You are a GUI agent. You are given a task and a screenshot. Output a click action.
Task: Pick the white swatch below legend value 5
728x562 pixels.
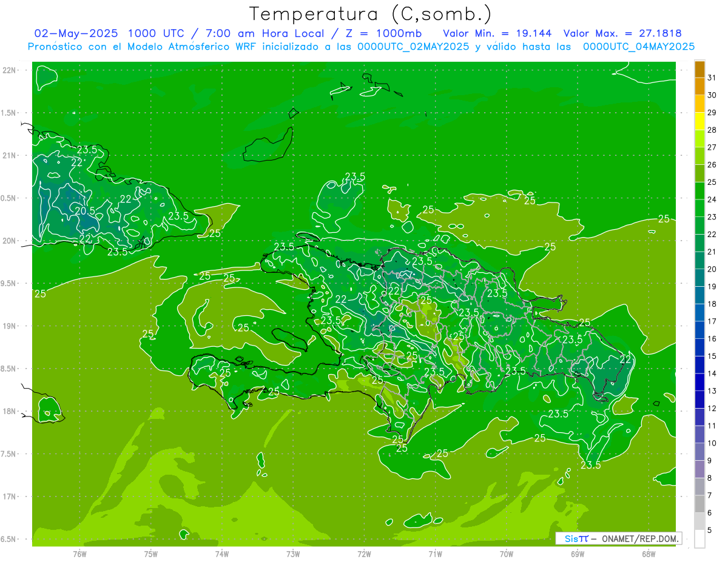pos(699,539)
